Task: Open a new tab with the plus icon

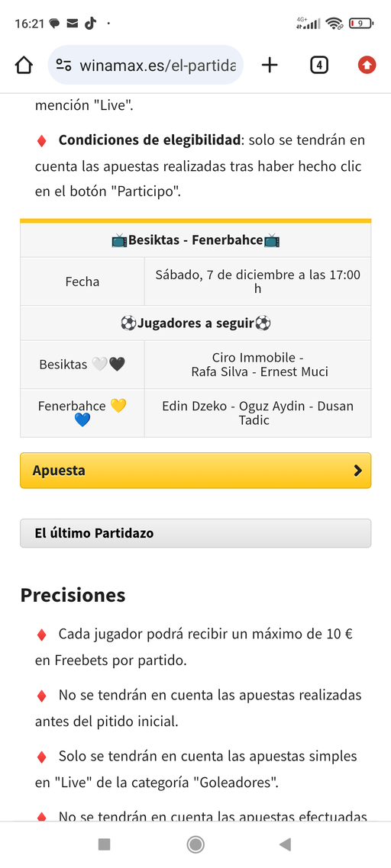Action: click(270, 66)
